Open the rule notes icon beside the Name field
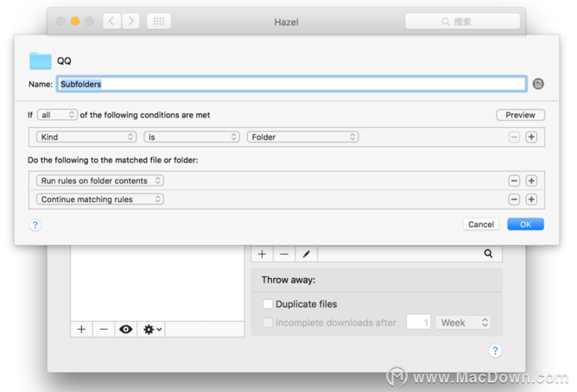577x392 pixels. pos(538,84)
